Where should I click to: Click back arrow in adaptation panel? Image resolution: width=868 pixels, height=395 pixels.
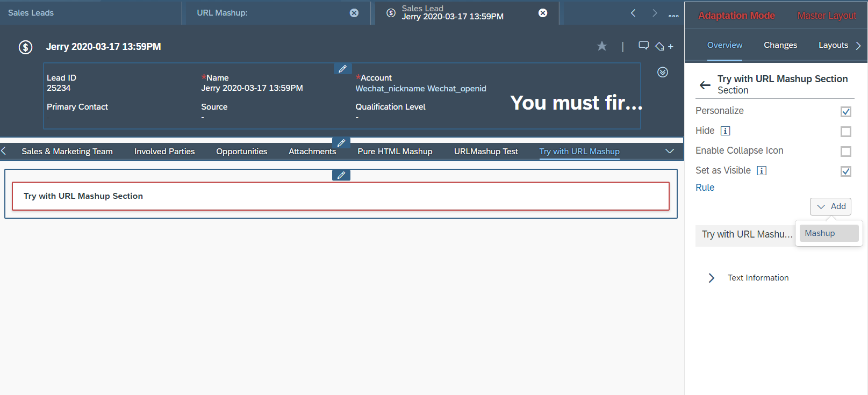point(705,85)
